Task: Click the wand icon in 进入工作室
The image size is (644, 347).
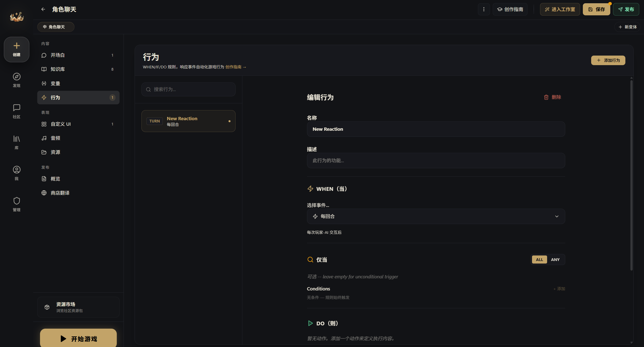Action: (x=547, y=9)
